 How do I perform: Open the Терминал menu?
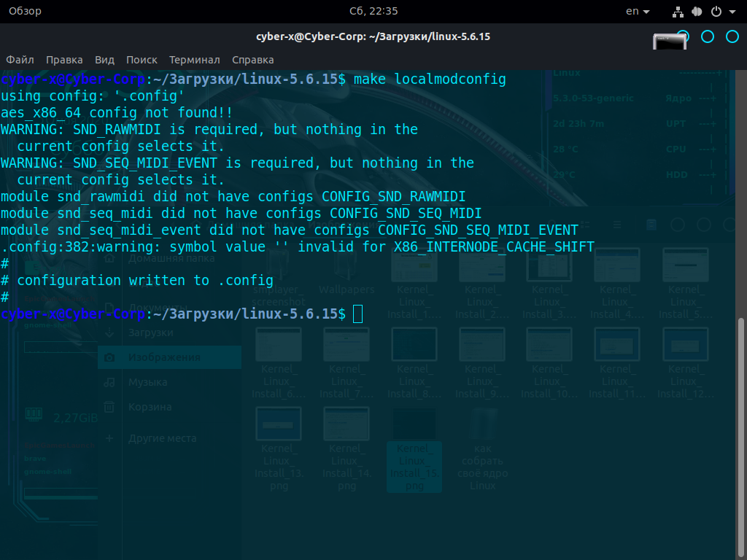pos(194,60)
